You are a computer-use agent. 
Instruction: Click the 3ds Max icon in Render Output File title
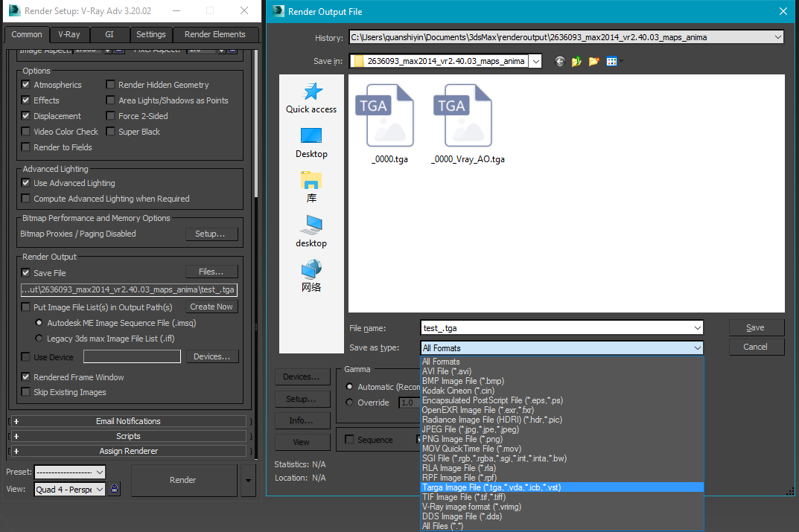[x=278, y=11]
